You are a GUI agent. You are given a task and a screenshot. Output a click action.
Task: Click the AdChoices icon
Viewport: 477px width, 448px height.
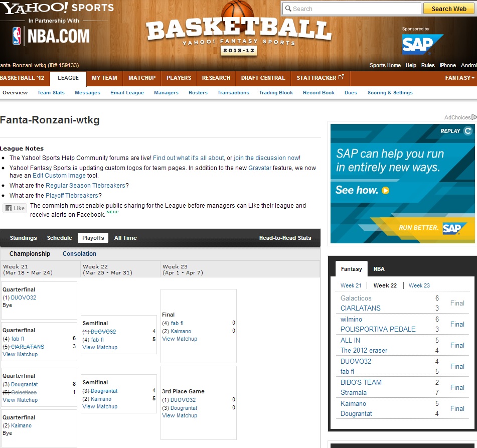473,117
